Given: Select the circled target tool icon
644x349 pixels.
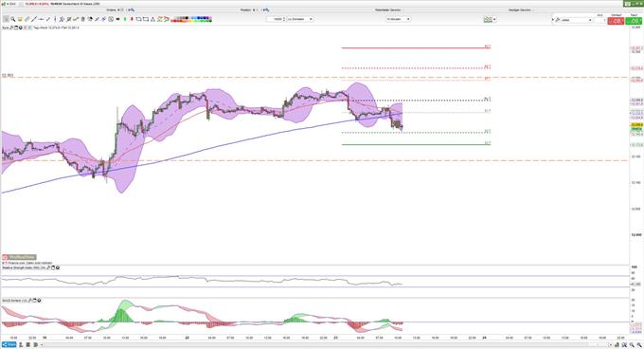Looking at the screenshot, I should pyautogui.click(x=111, y=19).
